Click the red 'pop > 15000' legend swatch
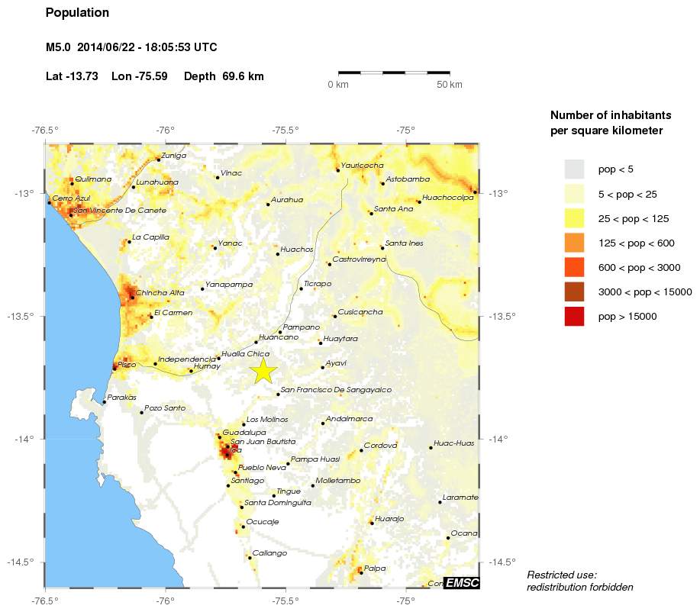This screenshot has height=612, width=700. click(574, 316)
